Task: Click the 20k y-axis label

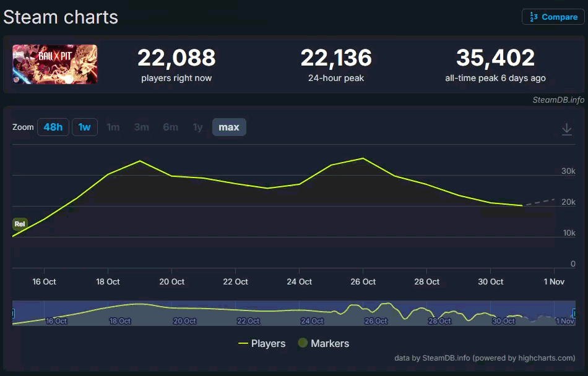Action: click(568, 202)
